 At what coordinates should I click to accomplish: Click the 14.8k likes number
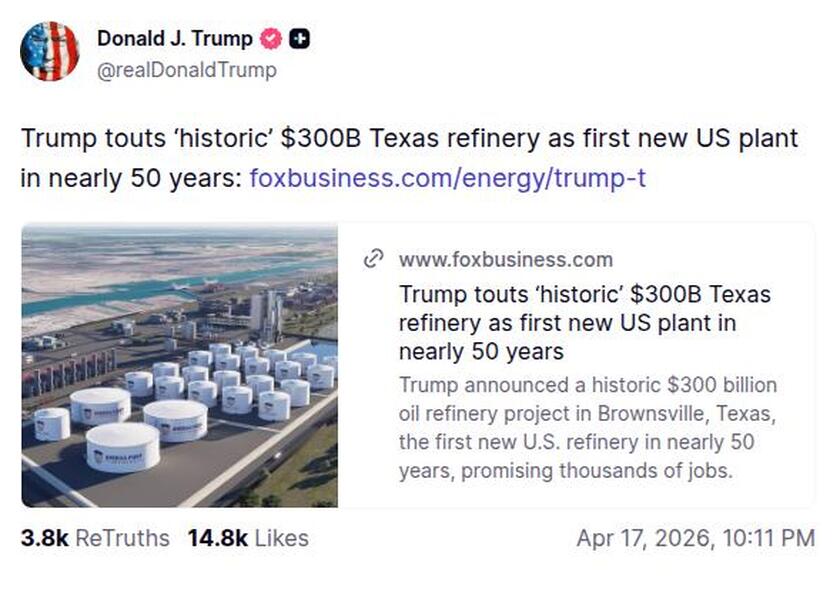217,538
